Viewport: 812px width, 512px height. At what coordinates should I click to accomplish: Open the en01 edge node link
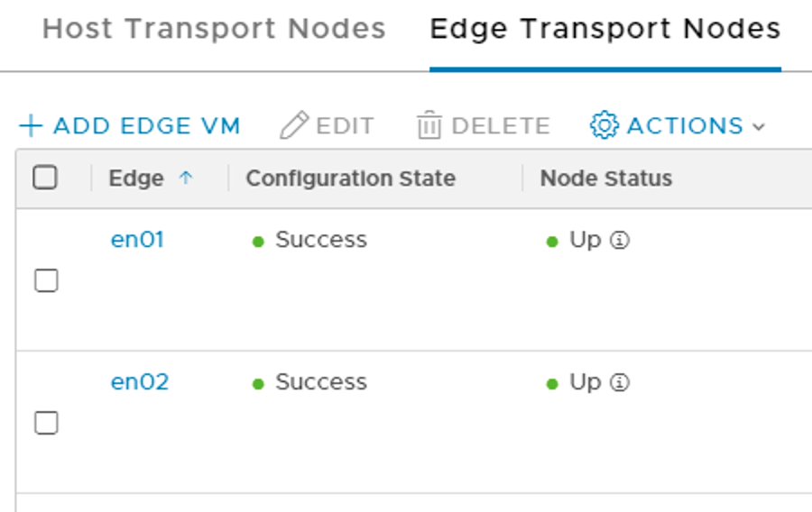(137, 240)
